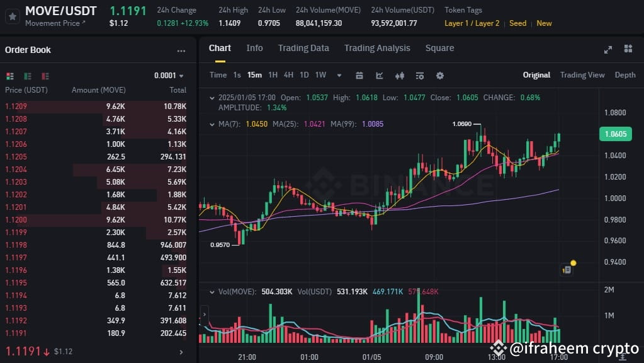Select the 1H timeframe option

coord(273,74)
